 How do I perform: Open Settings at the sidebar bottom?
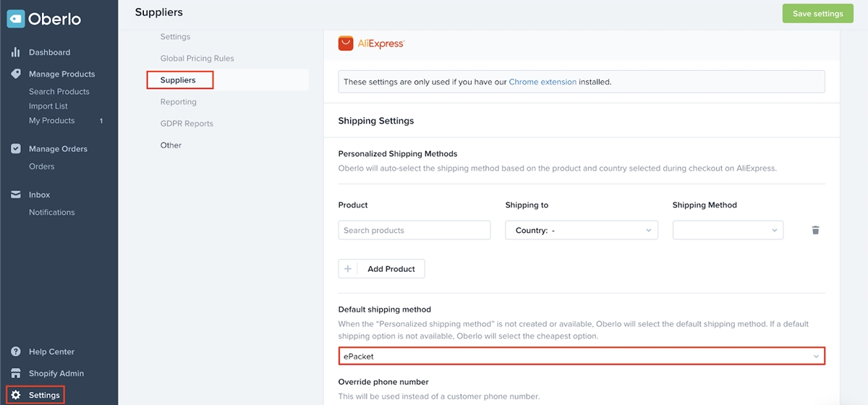[x=44, y=395]
